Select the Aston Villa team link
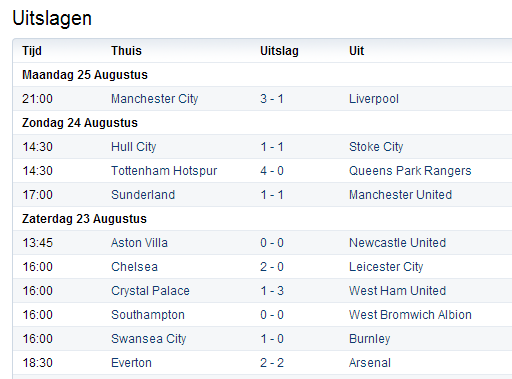The width and height of the screenshot is (512, 379). [x=139, y=243]
